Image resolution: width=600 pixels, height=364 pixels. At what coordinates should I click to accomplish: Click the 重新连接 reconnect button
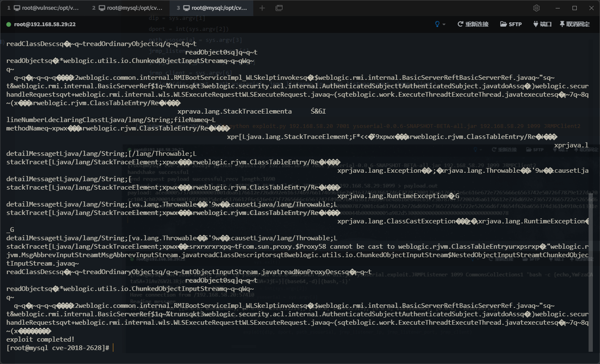473,24
